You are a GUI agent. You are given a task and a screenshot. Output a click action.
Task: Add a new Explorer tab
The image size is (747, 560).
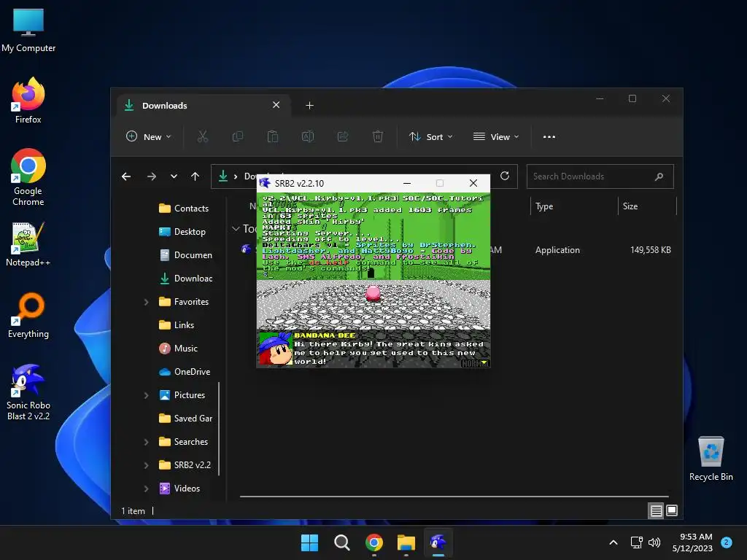309,106
